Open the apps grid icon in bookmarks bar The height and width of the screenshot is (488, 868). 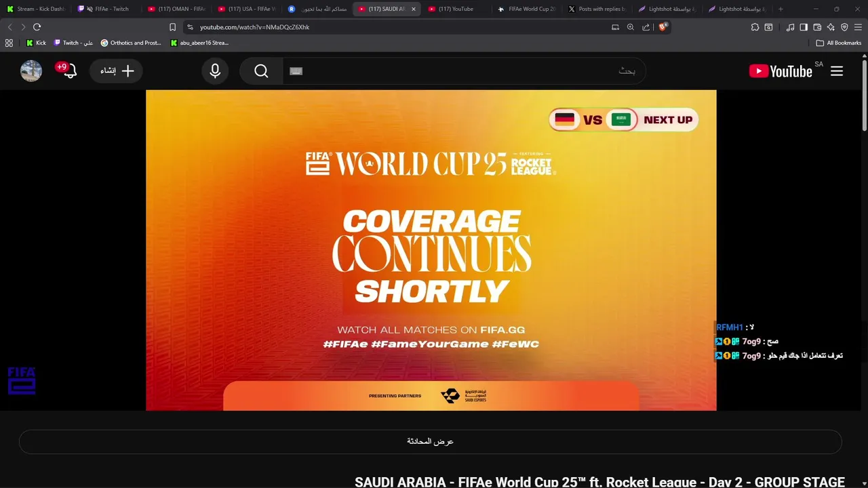click(9, 43)
